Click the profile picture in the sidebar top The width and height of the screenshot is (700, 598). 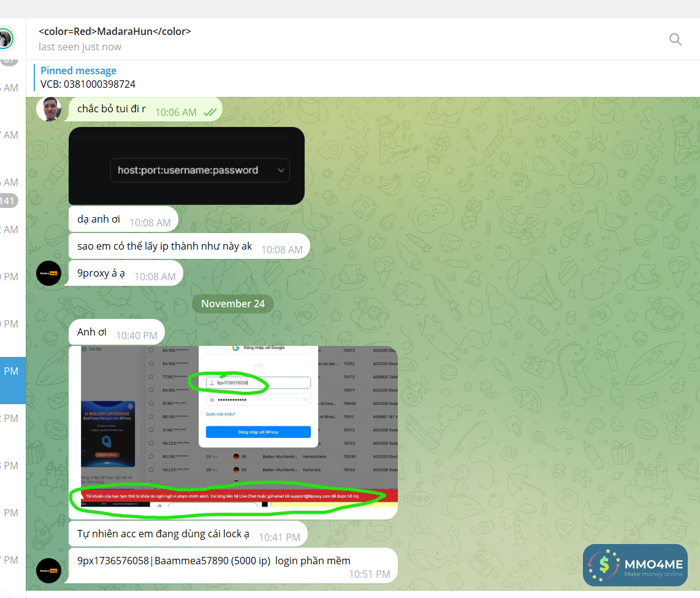pyautogui.click(x=6, y=39)
